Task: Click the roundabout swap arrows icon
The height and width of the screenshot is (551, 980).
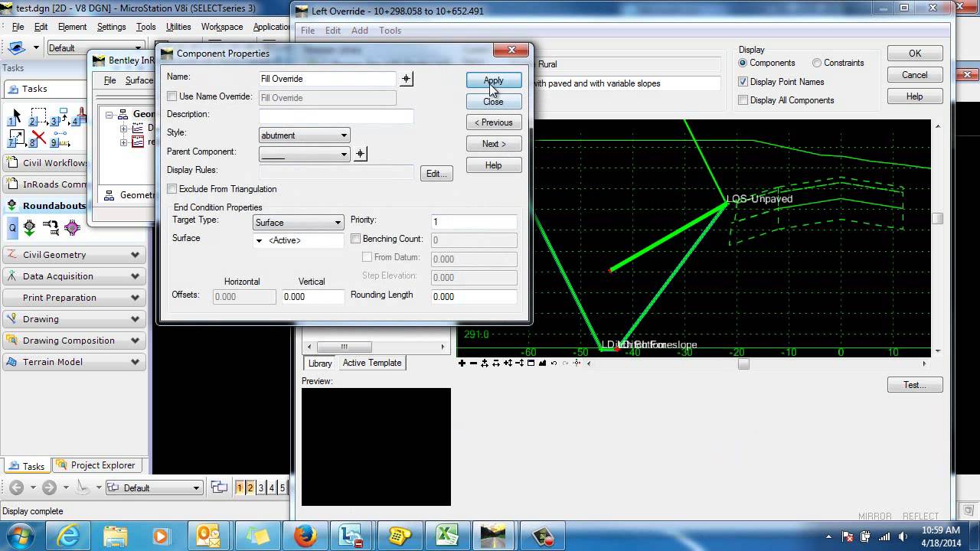Action: (x=51, y=227)
